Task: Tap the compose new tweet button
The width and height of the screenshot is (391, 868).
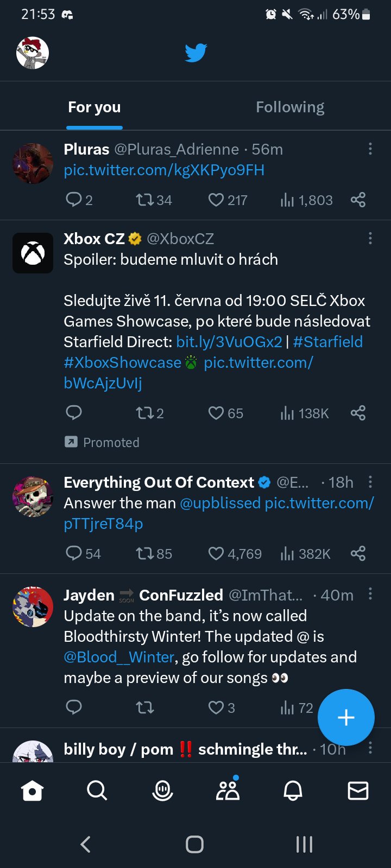Action: point(346,717)
